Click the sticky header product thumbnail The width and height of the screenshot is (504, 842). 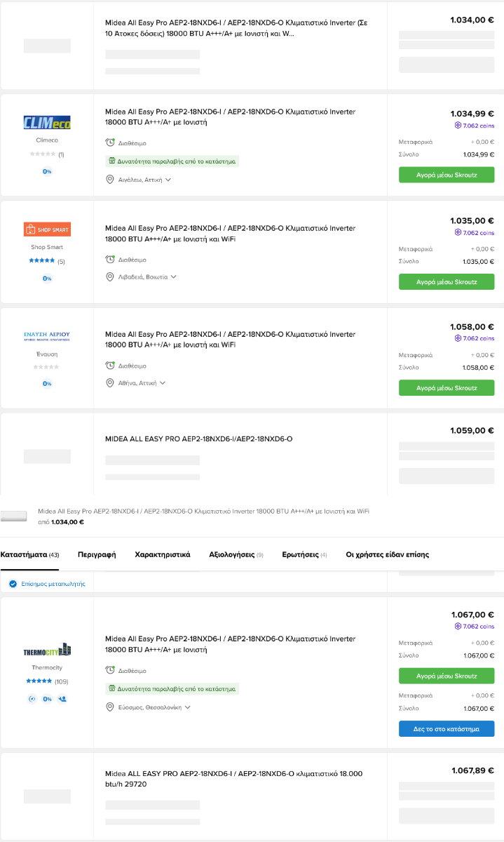(x=14, y=516)
